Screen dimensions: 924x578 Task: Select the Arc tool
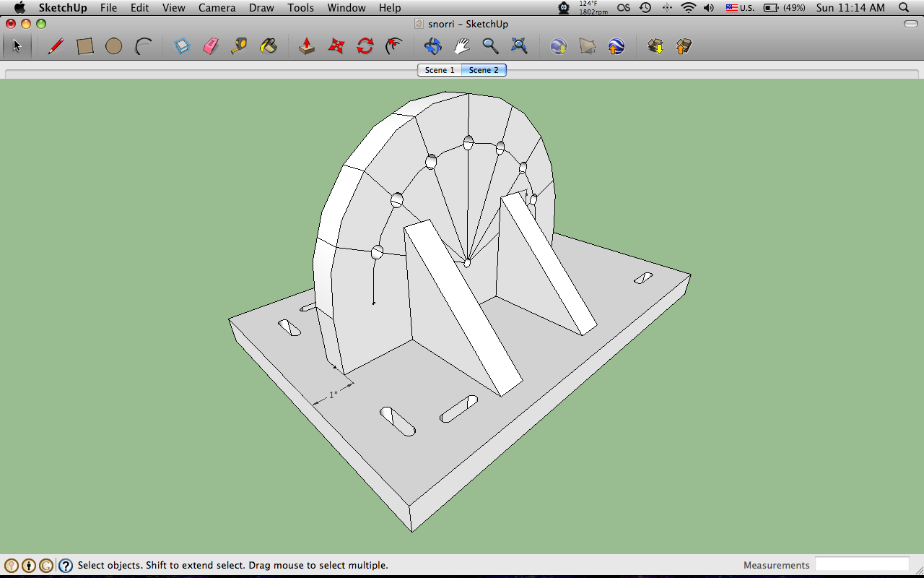[x=144, y=46]
